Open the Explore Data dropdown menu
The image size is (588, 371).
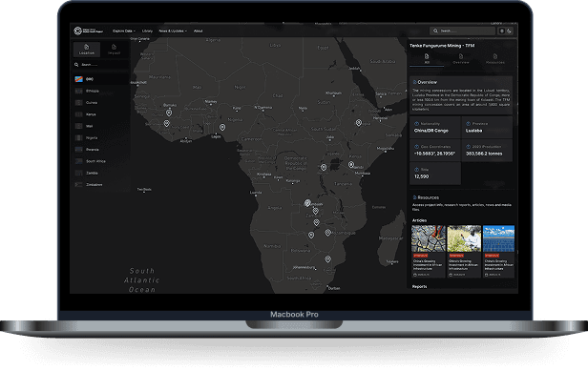click(124, 31)
